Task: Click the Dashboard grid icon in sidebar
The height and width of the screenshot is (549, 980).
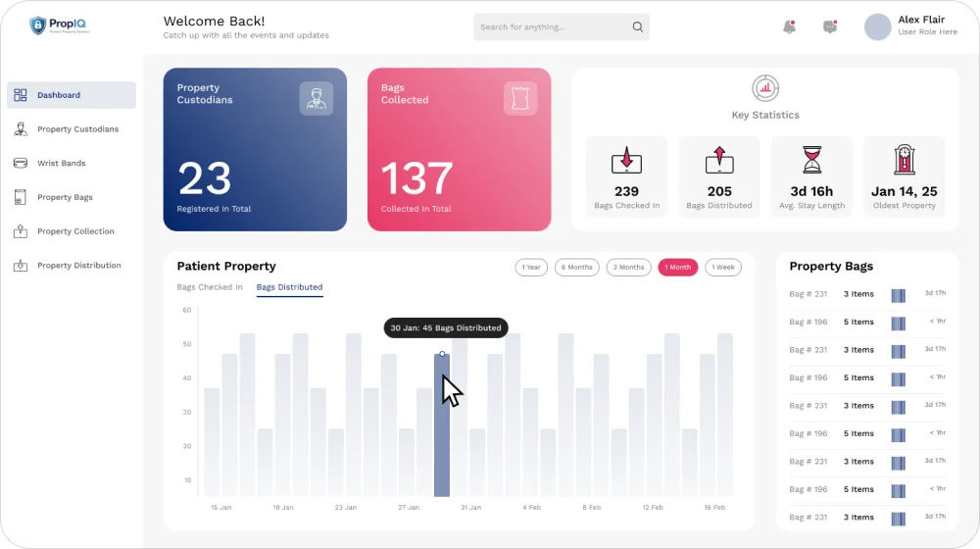Action: (x=20, y=95)
